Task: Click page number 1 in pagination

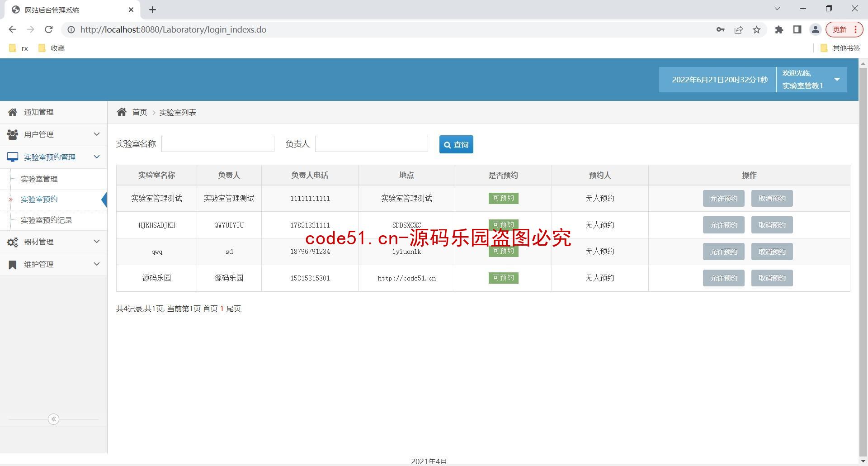Action: point(222,309)
